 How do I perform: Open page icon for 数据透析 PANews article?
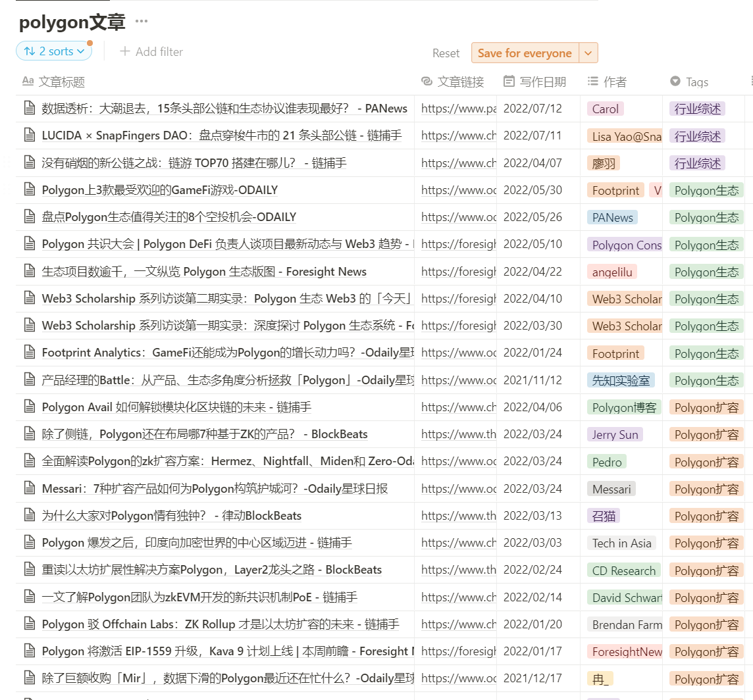click(30, 108)
